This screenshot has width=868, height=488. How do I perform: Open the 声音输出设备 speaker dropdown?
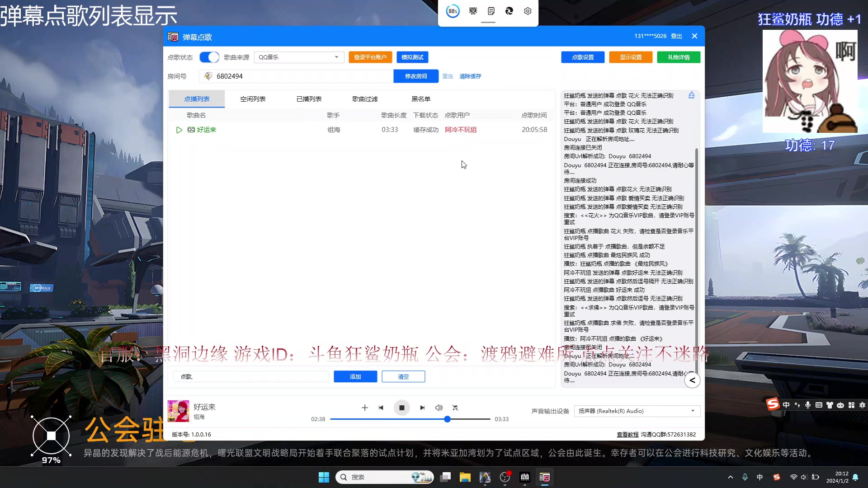[x=637, y=411]
